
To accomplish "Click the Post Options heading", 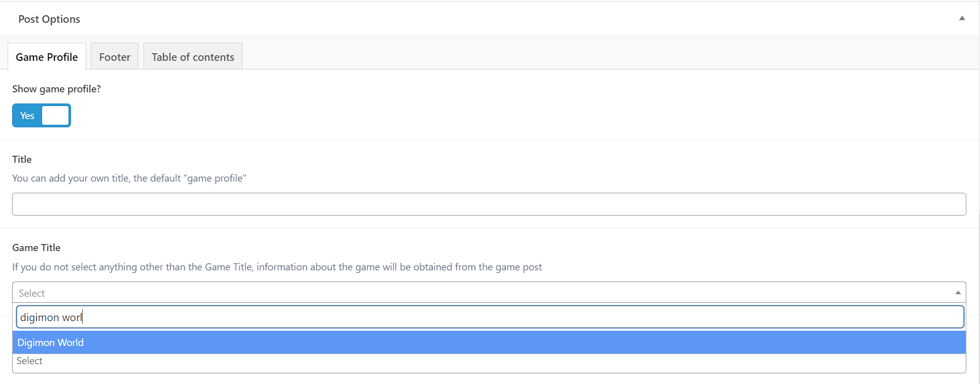I will (49, 19).
